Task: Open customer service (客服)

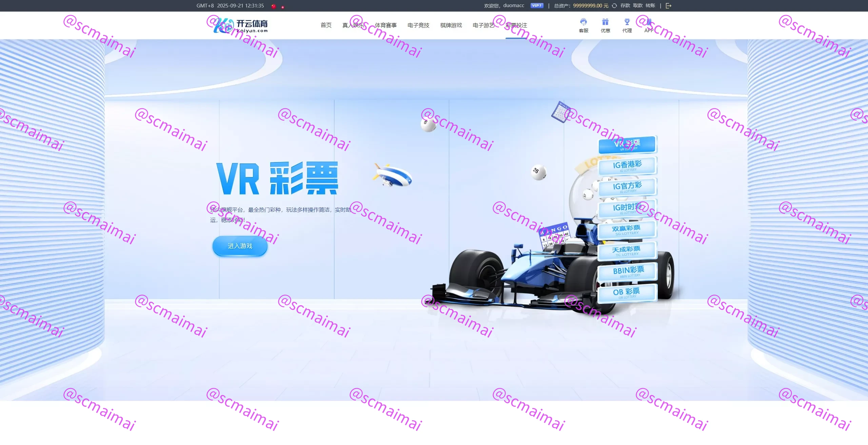Action: [x=584, y=25]
